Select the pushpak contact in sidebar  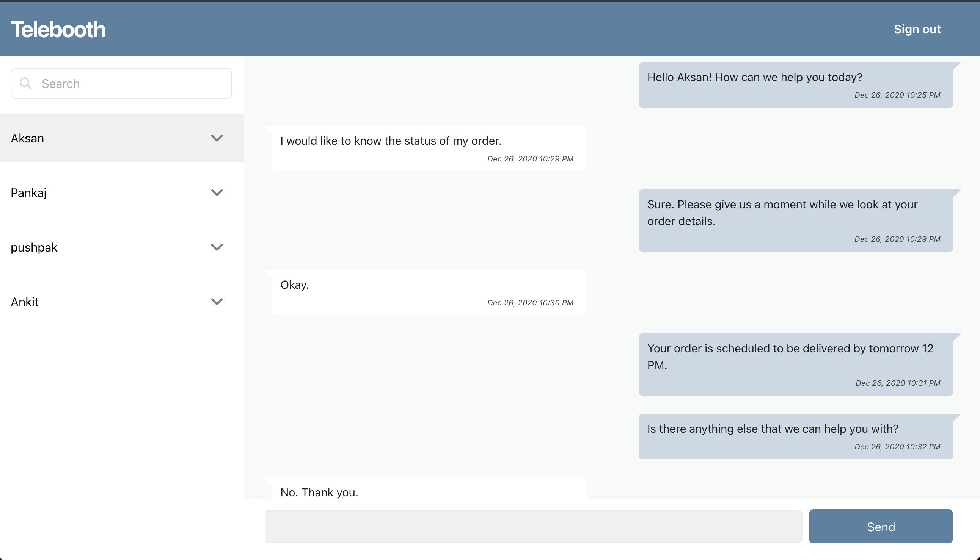pyautogui.click(x=121, y=247)
